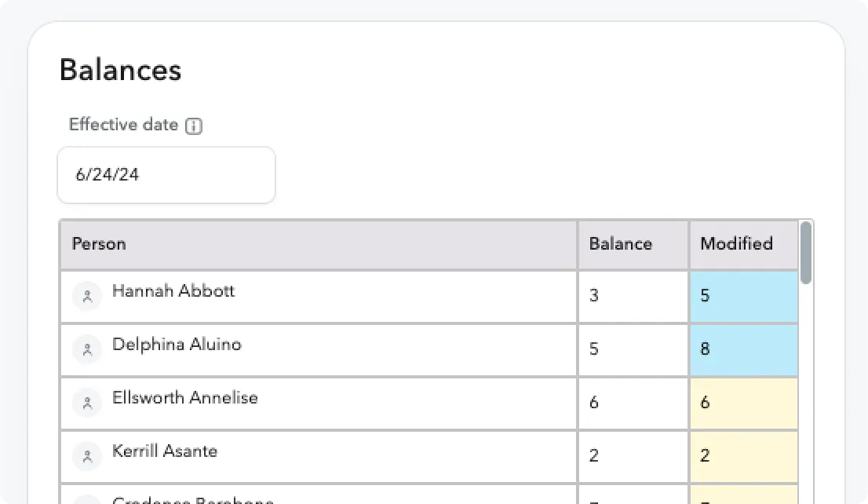
Task: Select Hannah Abbott's balance cell showing 3
Action: coord(633,296)
